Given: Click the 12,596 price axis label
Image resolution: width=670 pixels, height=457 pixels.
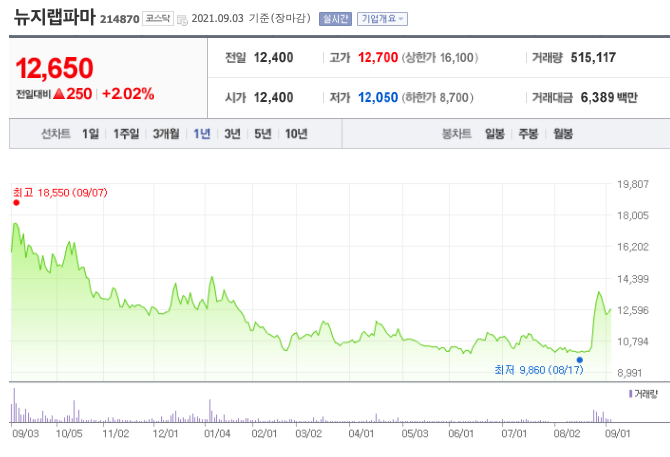Looking at the screenshot, I should click(633, 311).
